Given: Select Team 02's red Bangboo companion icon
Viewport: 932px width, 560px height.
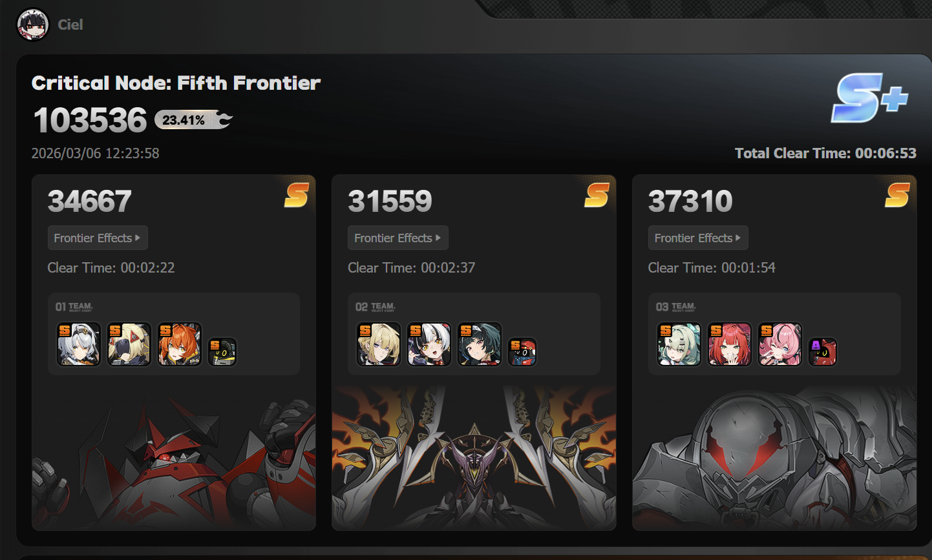Looking at the screenshot, I should pyautogui.click(x=522, y=352).
